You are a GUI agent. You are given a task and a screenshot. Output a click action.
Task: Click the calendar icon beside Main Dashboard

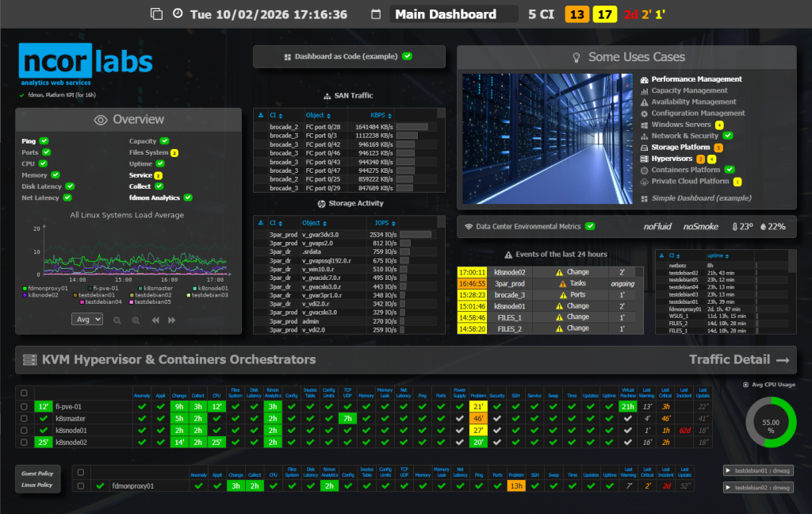[376, 14]
